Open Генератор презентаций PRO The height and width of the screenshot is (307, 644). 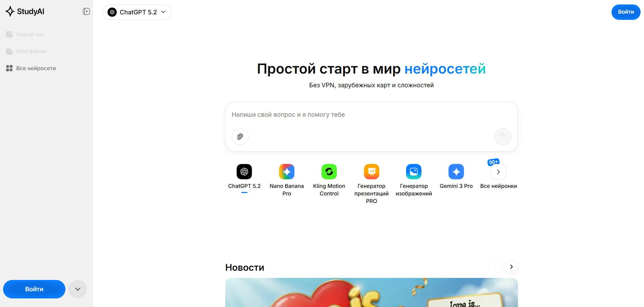point(371,172)
